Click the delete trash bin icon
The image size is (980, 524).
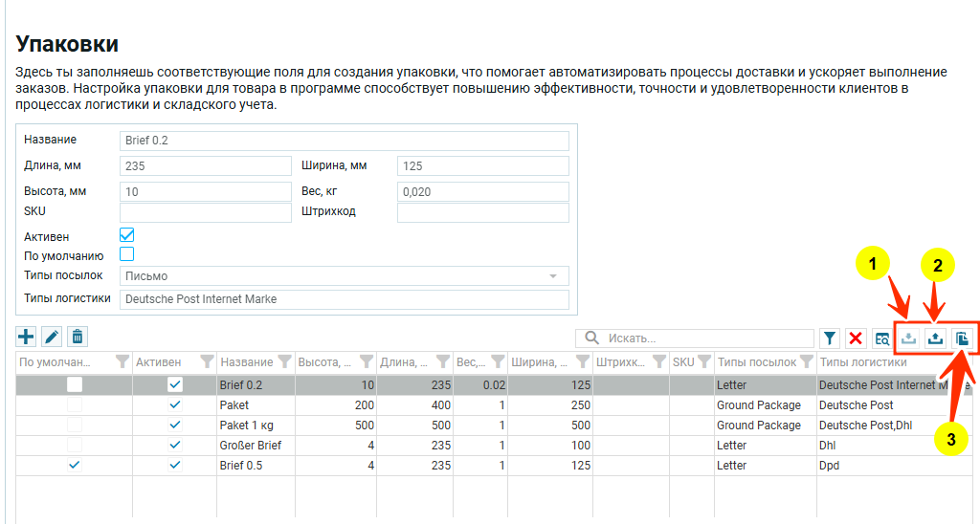(x=78, y=337)
